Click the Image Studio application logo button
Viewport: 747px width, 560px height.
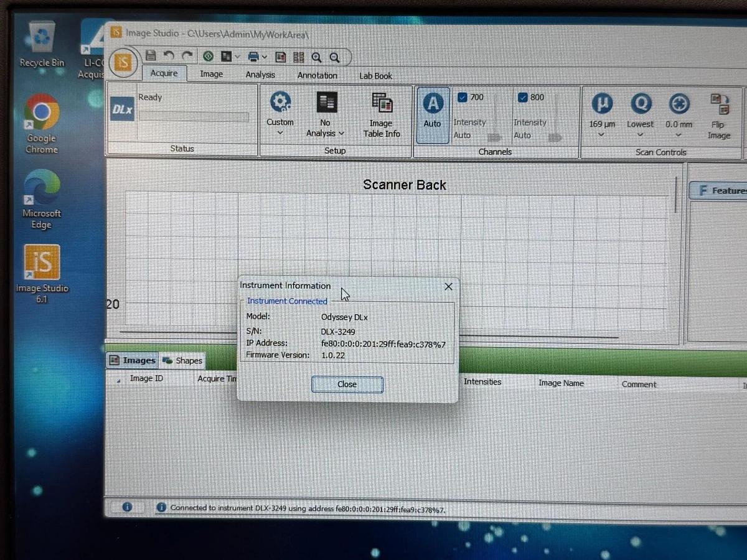pyautogui.click(x=124, y=62)
